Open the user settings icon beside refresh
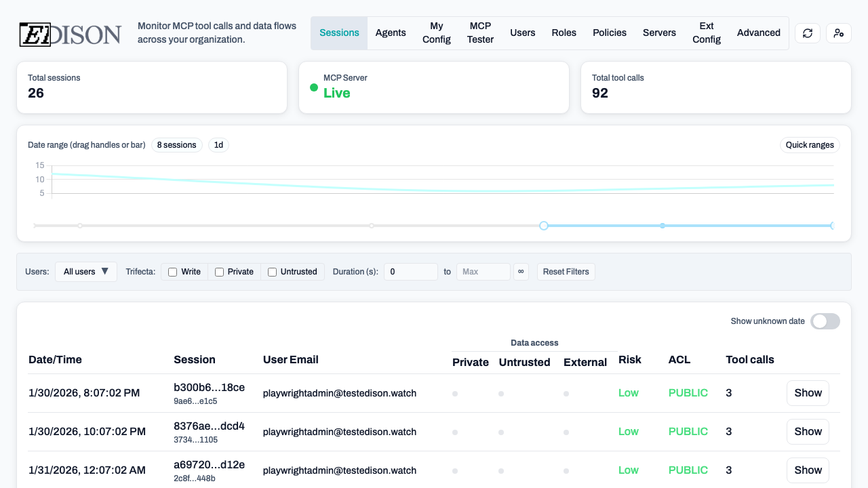This screenshot has height=488, width=868. point(839,33)
